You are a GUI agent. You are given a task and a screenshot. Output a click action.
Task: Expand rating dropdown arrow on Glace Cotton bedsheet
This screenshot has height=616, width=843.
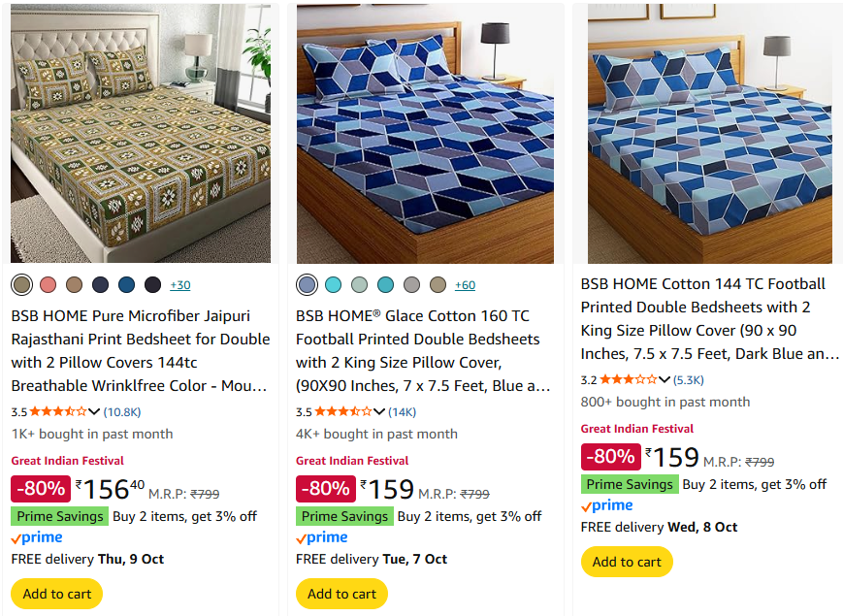pyautogui.click(x=379, y=411)
